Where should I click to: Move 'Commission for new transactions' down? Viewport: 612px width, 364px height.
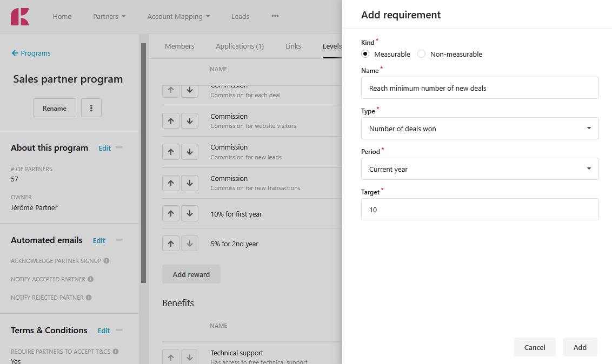[x=190, y=183]
